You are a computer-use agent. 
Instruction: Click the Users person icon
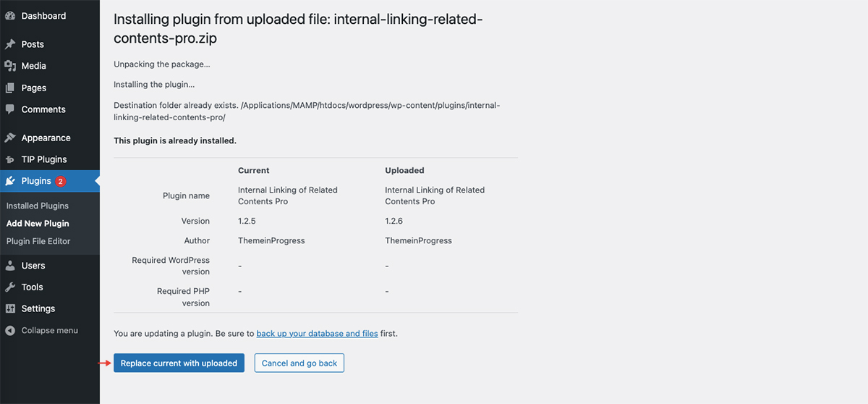(10, 266)
